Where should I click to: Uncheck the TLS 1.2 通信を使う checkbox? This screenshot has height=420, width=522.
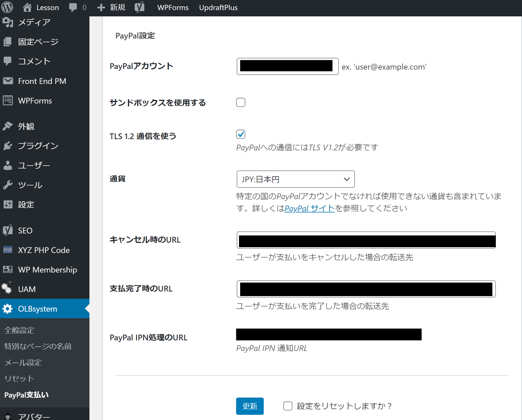point(241,134)
